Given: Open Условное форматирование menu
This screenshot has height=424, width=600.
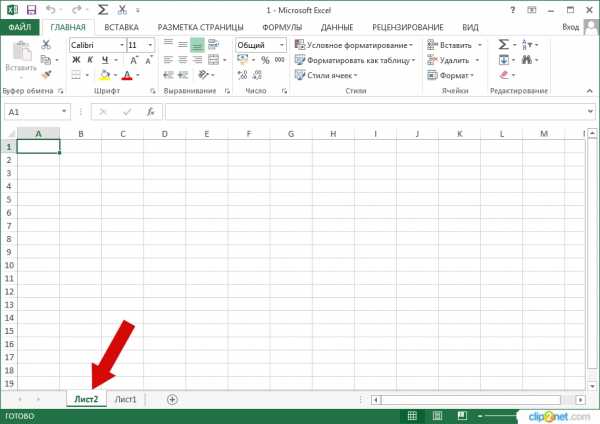Looking at the screenshot, I should (354, 45).
